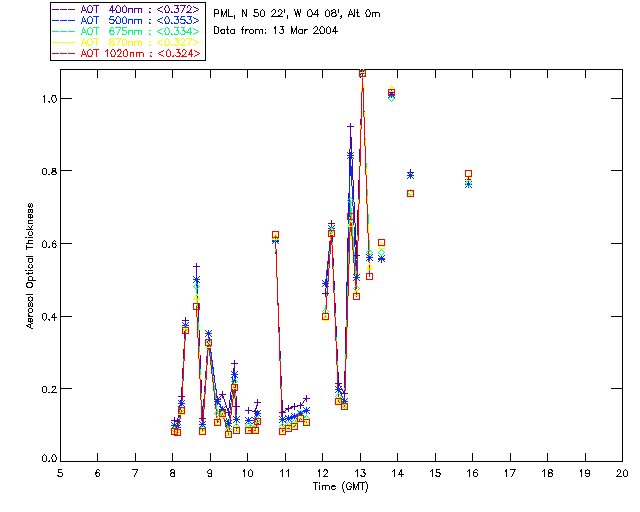
Task: Click the 'Aerosol Optical Thickness' y-axis label
Action: click(x=30, y=266)
